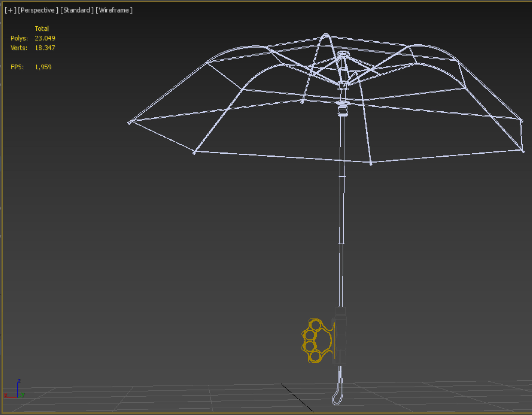Click the FPS readout value

click(x=43, y=67)
